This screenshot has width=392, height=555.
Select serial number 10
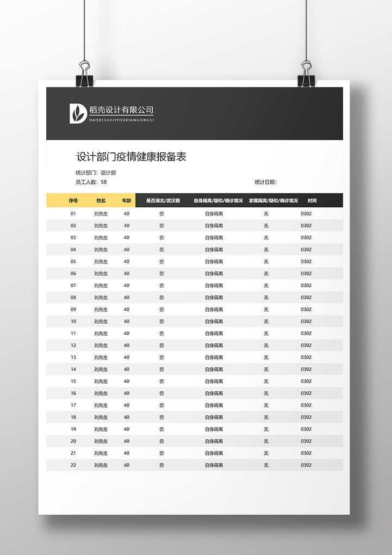pos(73,322)
